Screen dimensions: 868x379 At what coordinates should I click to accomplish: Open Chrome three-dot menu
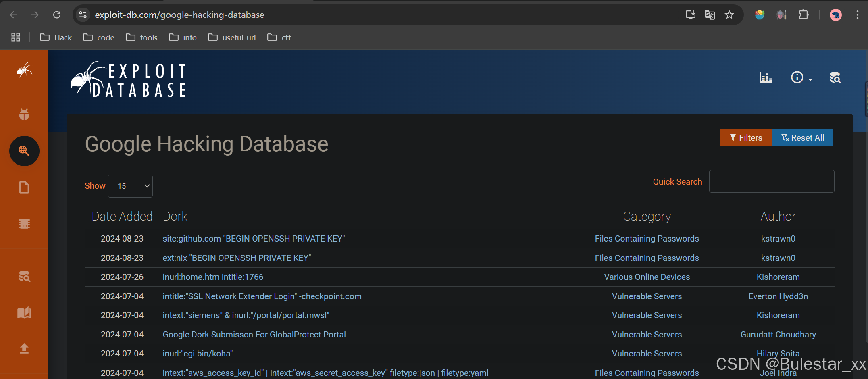[857, 15]
